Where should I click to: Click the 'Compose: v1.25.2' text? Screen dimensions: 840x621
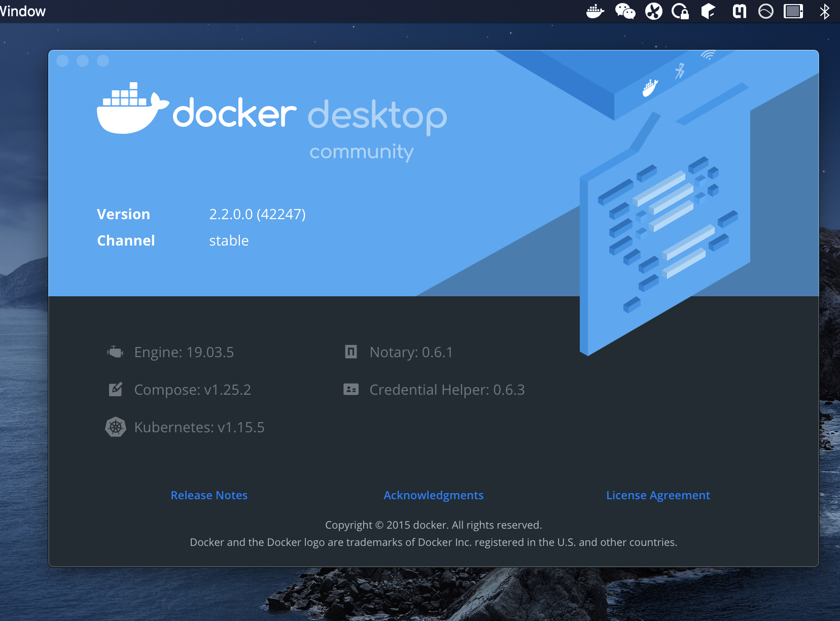point(193,390)
